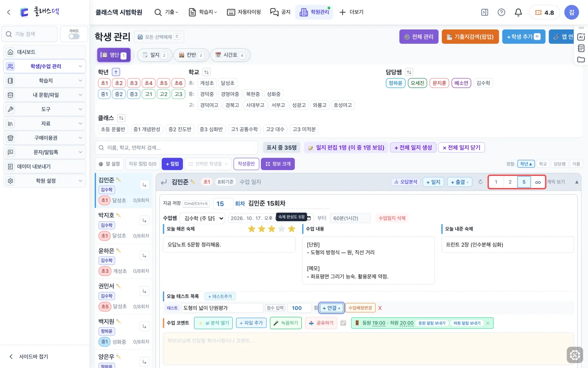This screenshot has height=368, width=588.
Task: Click the return arrow next to 김민준 header
Action: coord(164,182)
